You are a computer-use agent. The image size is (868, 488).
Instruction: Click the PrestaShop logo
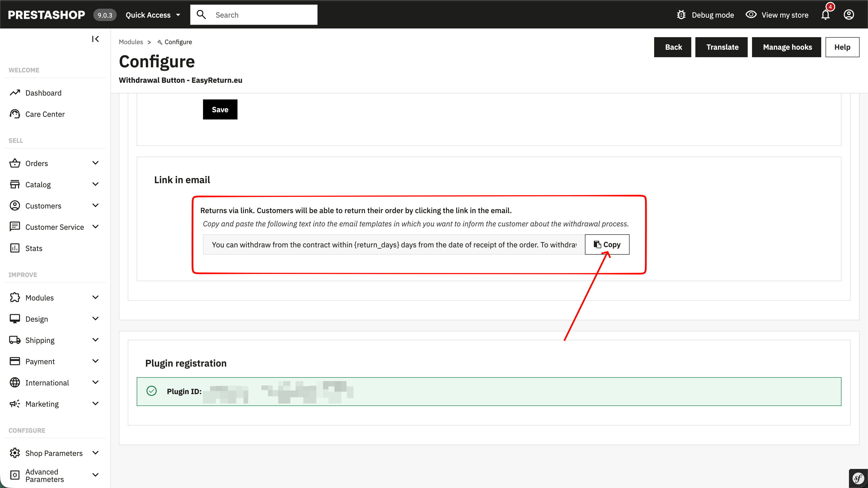click(47, 15)
